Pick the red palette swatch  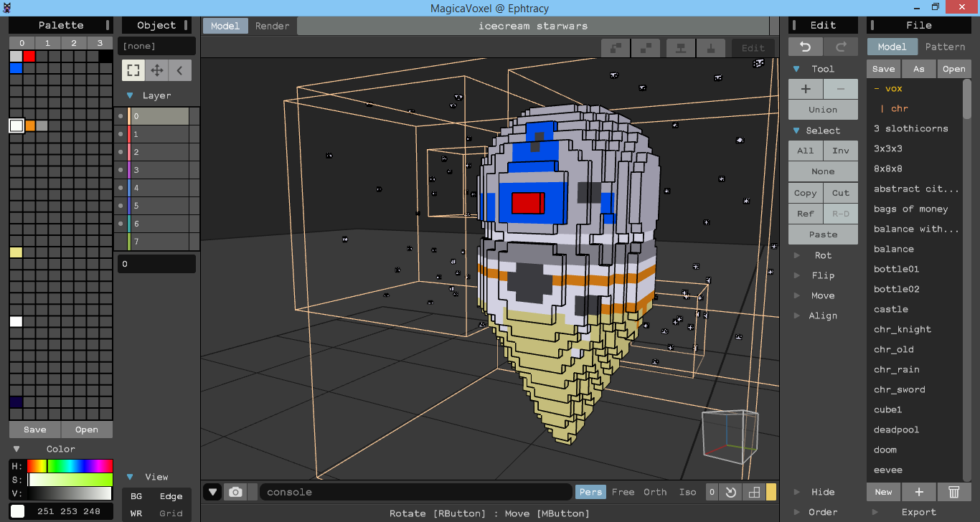click(x=29, y=56)
